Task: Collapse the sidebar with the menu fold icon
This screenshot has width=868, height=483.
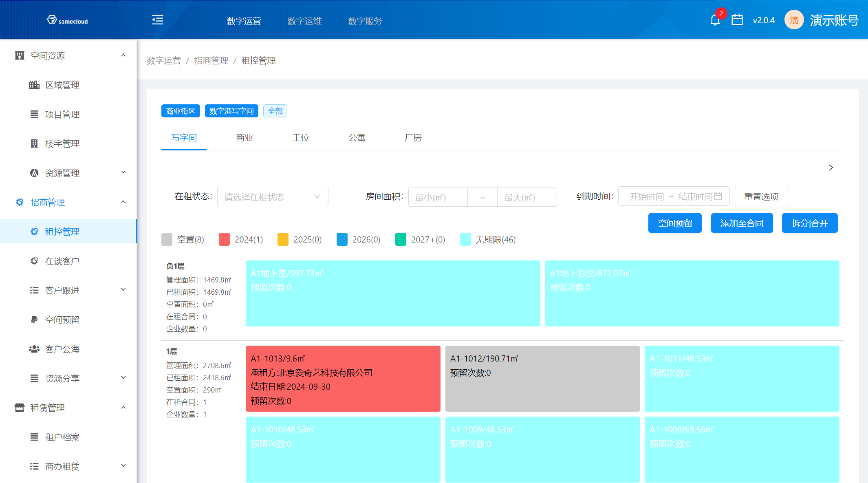Action: click(x=158, y=20)
